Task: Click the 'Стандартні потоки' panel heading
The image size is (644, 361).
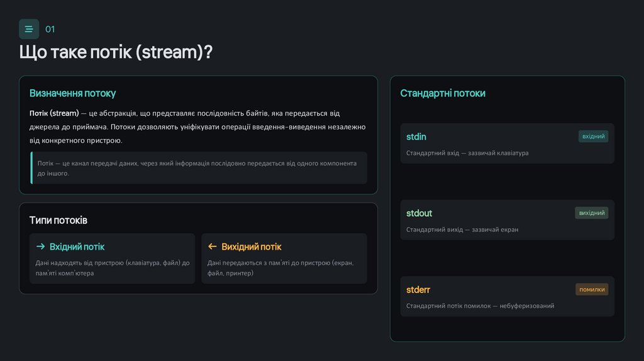Action: click(x=443, y=93)
